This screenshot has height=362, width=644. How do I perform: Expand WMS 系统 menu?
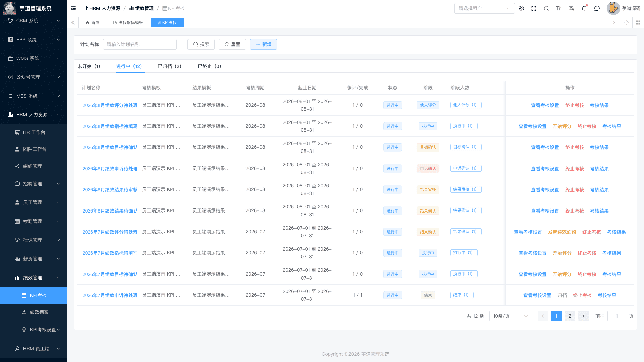(x=34, y=58)
